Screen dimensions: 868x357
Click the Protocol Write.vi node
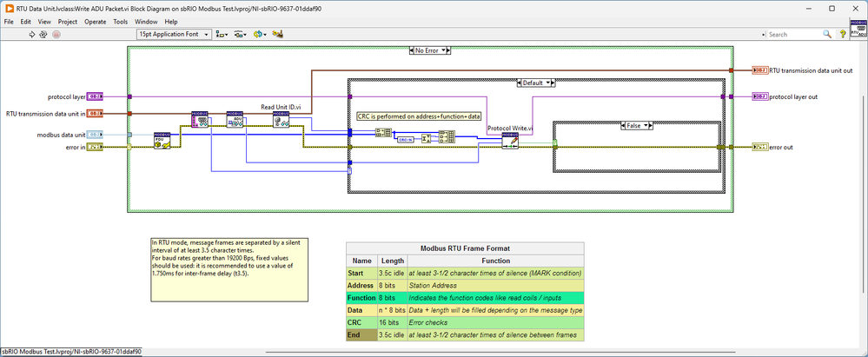pos(509,141)
